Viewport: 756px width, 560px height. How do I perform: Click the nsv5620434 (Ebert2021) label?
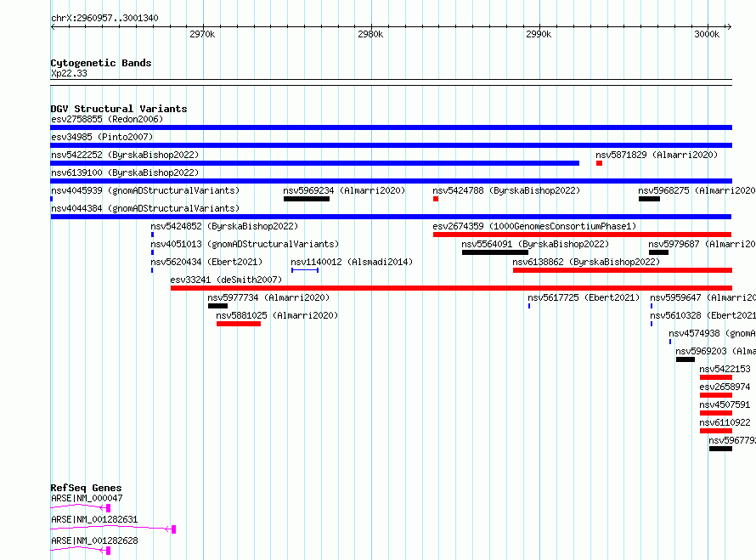coord(206,262)
